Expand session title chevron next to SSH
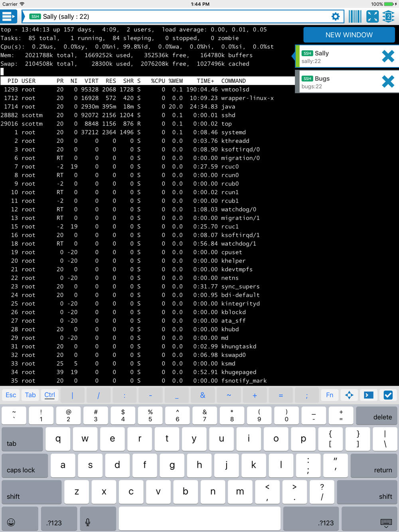 (x=24, y=17)
